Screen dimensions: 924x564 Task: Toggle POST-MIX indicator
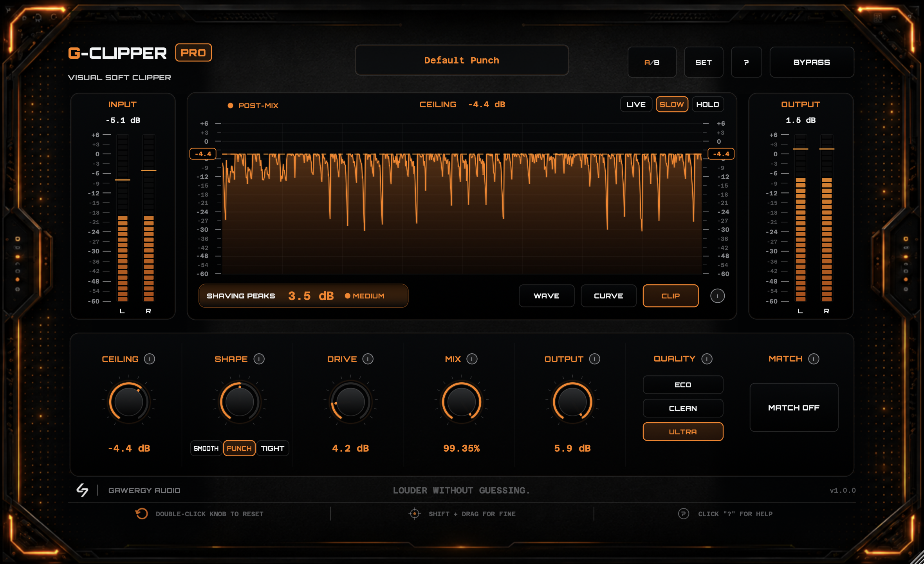[253, 105]
